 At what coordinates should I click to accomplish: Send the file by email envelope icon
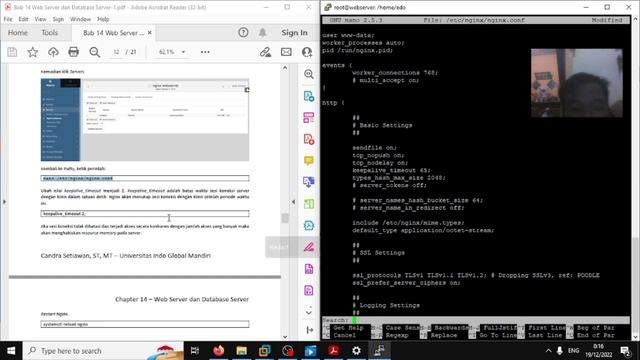(x=286, y=52)
